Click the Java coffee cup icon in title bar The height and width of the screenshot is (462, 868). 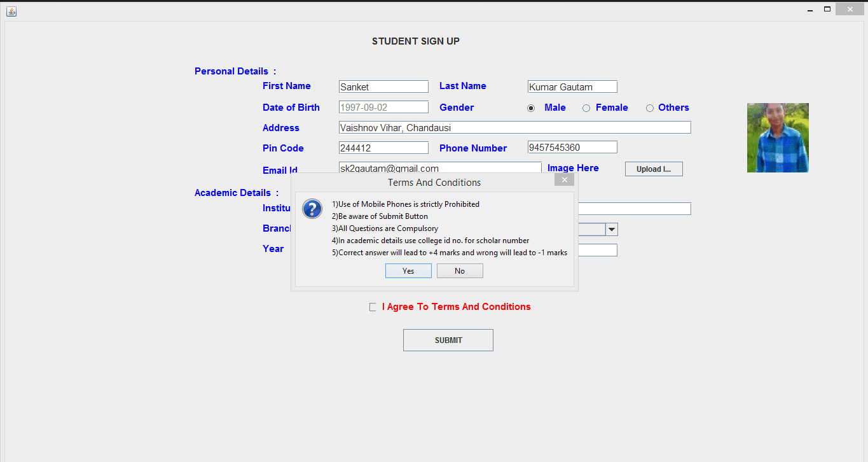point(10,11)
